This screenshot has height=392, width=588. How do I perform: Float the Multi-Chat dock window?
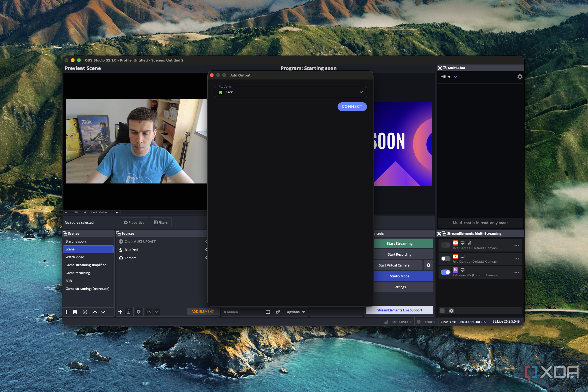(x=445, y=68)
